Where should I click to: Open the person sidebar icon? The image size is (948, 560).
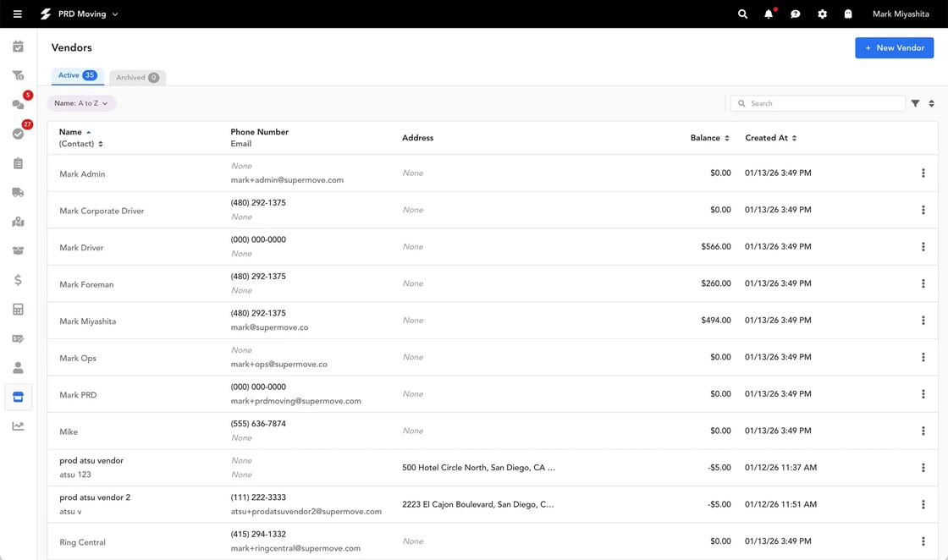pyautogui.click(x=18, y=367)
